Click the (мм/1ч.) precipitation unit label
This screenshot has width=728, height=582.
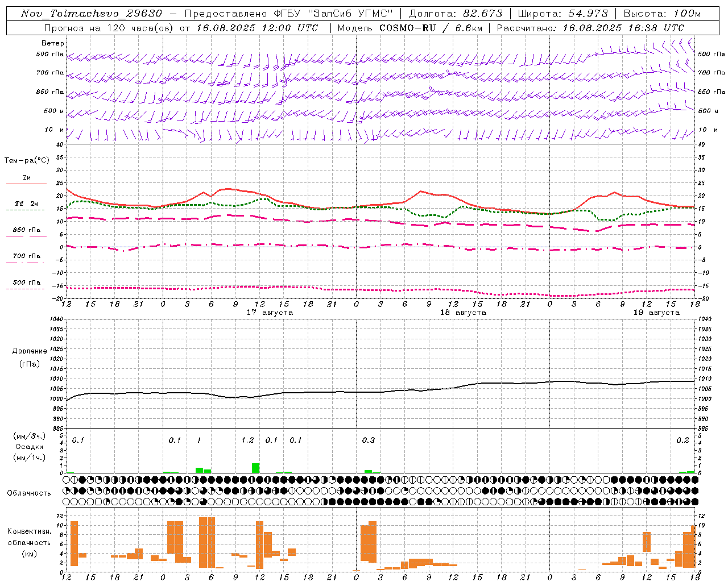(x=29, y=458)
